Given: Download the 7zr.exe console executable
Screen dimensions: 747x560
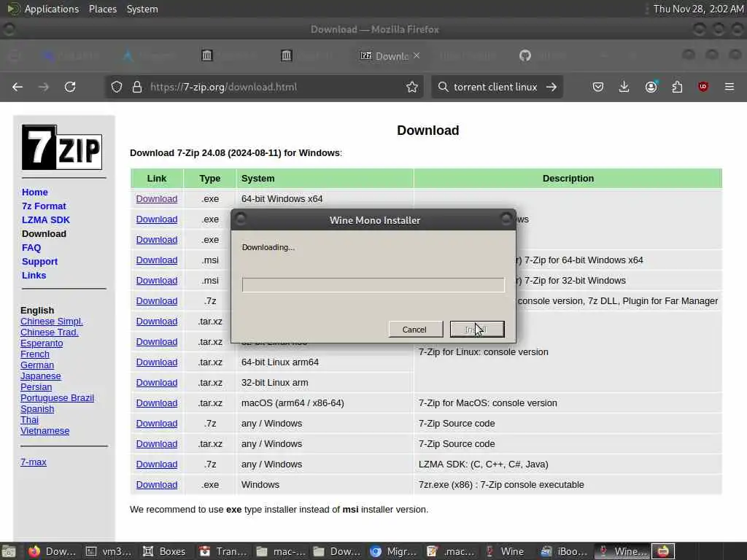Looking at the screenshot, I should 157,485.
